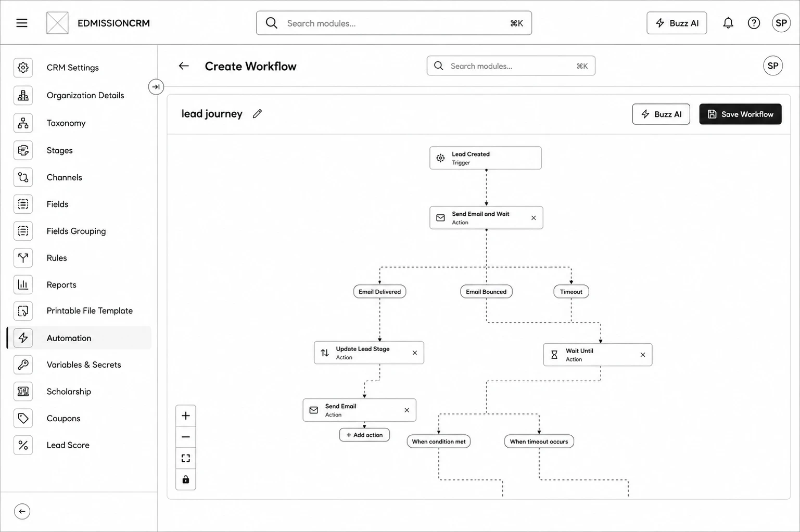800x532 pixels.
Task: Click Buzz AI button in top bar
Action: coord(677,23)
